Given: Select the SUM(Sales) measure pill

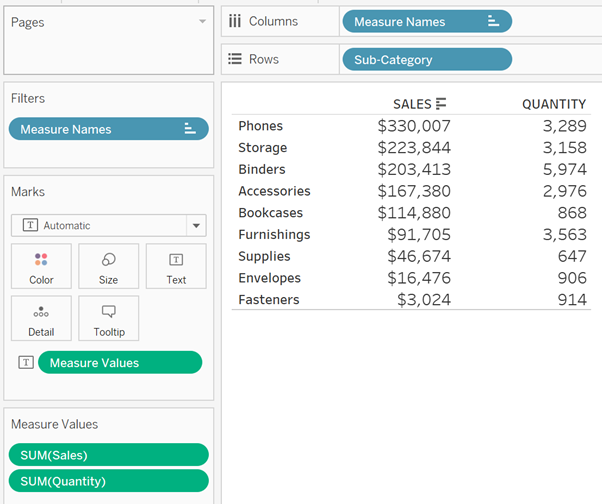Looking at the screenshot, I should (108, 455).
